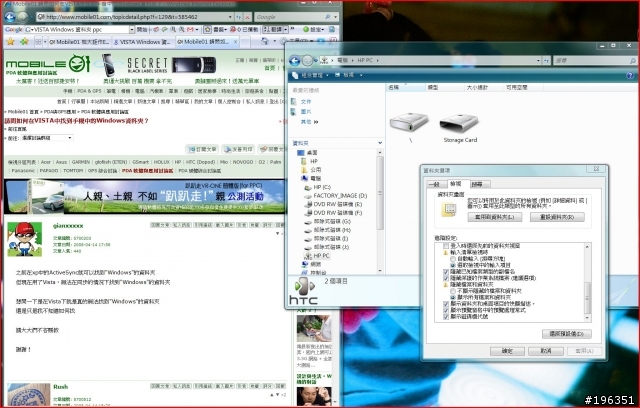Refresh the Mobile01 page in browser
This screenshot has height=408, width=640.
[x=239, y=17]
